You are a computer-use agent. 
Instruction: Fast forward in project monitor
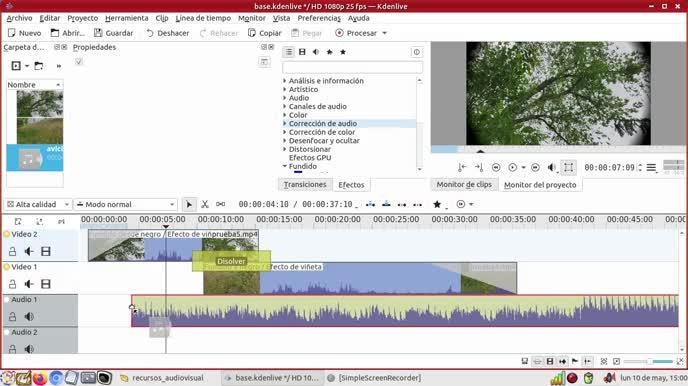[x=535, y=168]
